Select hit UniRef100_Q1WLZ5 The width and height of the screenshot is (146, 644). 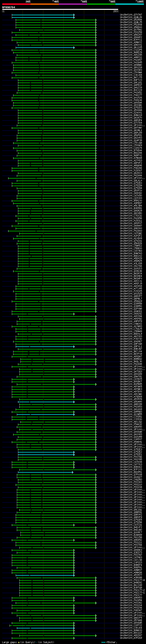coord(131,22)
